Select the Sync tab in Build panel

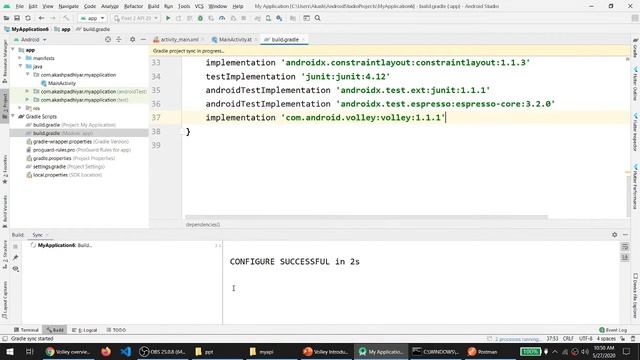point(38,235)
